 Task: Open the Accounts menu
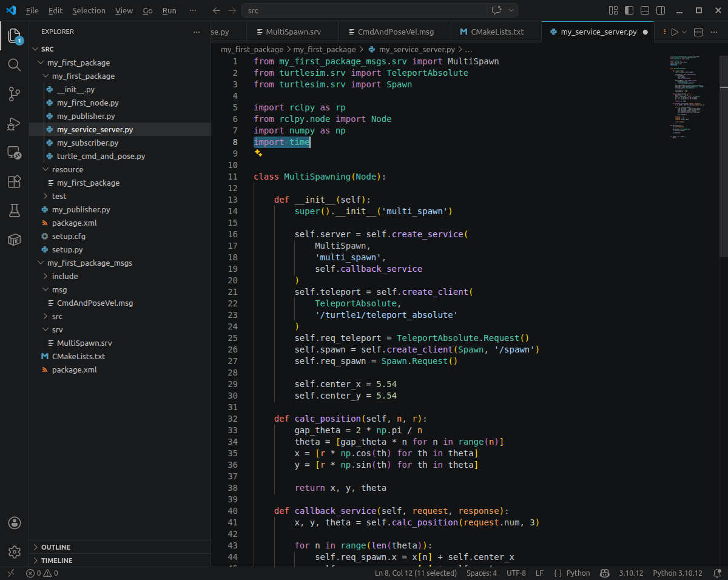(x=15, y=523)
